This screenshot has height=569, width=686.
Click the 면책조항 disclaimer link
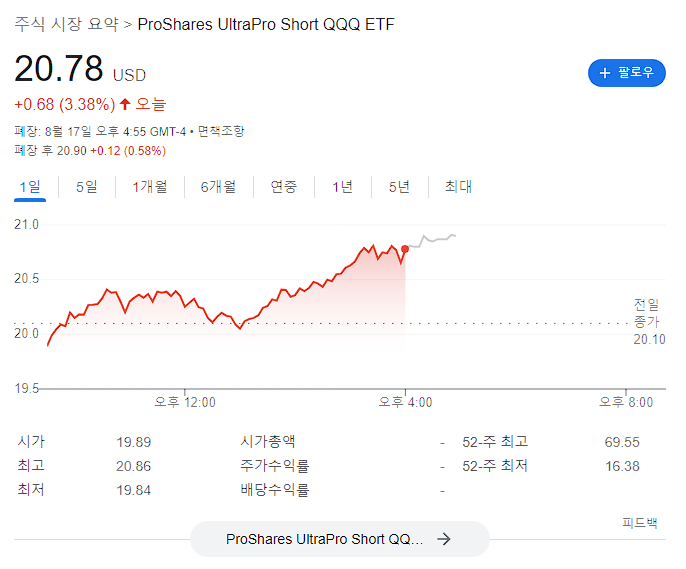coord(221,131)
